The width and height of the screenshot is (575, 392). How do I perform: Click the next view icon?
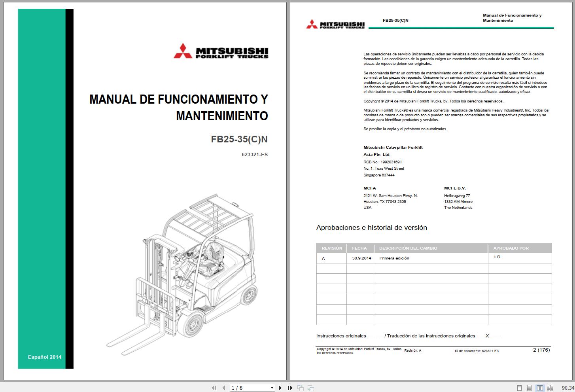(x=311, y=388)
